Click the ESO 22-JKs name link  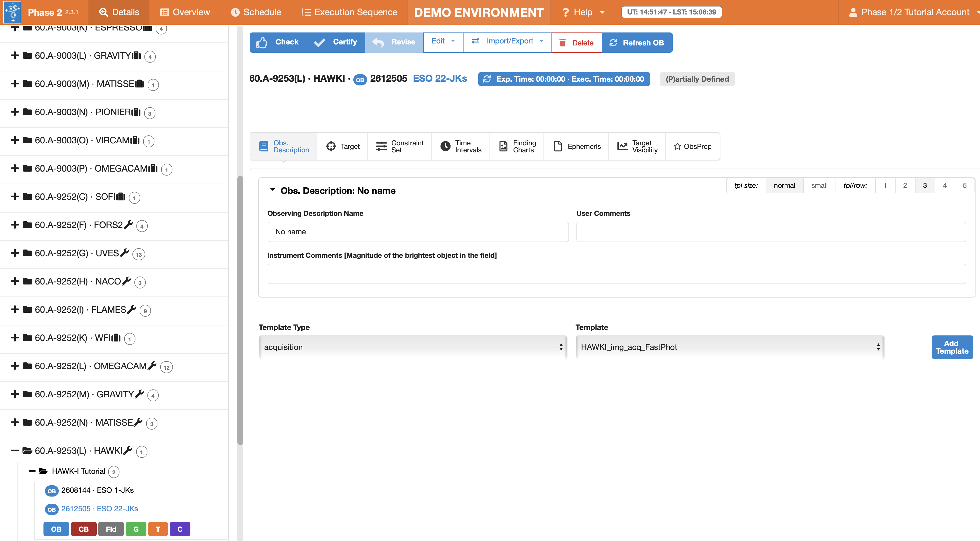tap(440, 79)
